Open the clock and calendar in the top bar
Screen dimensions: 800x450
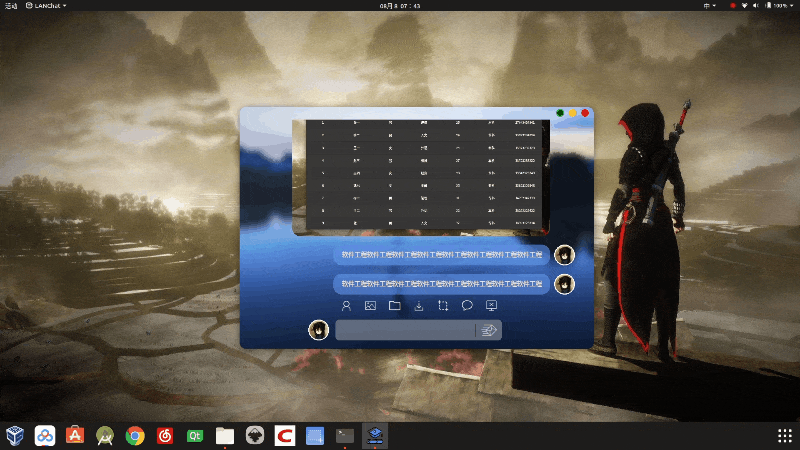(400, 6)
